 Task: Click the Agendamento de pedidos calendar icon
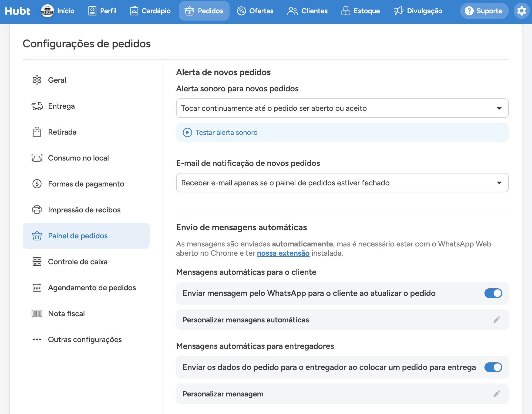[x=37, y=288]
